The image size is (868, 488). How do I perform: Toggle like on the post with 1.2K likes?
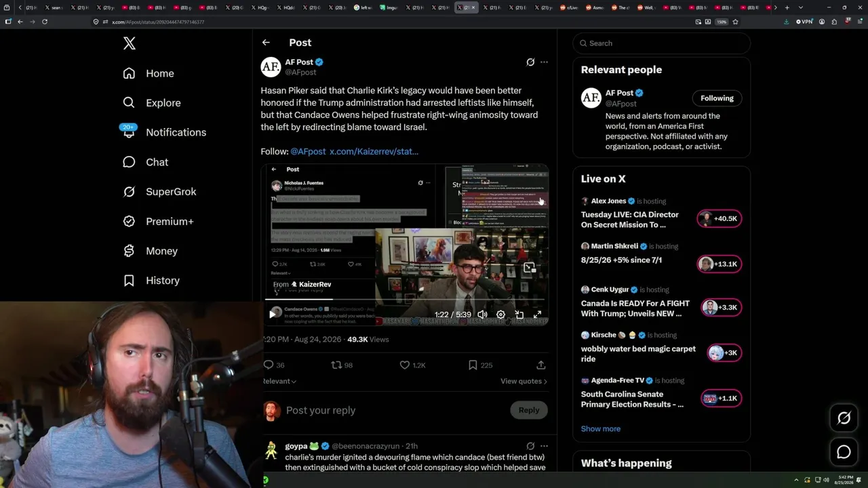coord(412,365)
